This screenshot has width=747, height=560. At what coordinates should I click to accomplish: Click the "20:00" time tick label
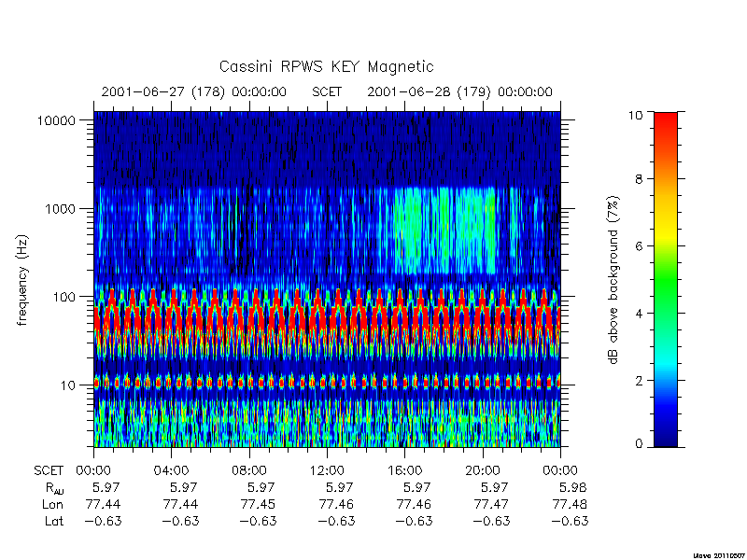482,471
